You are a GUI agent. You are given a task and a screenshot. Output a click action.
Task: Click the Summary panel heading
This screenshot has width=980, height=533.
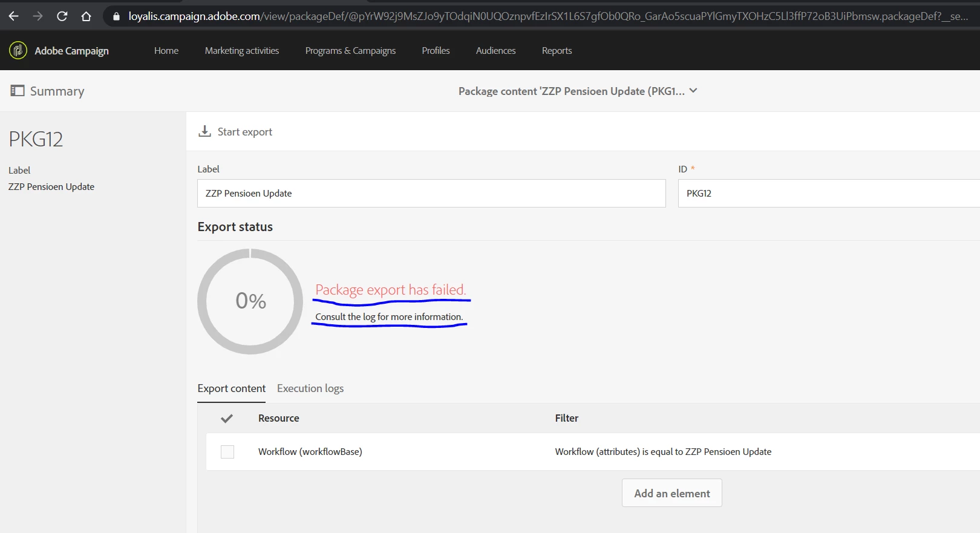pyautogui.click(x=57, y=91)
